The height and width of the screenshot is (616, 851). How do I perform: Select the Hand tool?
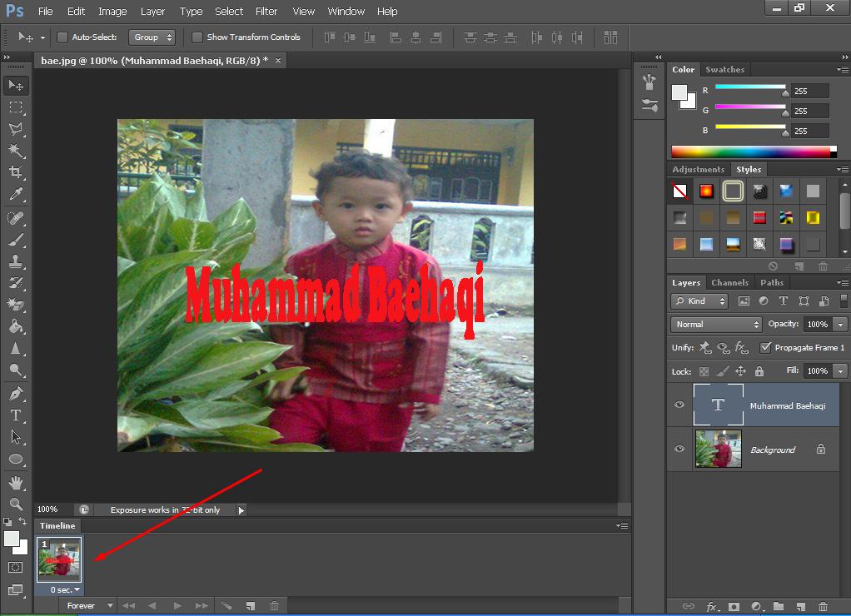click(x=15, y=483)
